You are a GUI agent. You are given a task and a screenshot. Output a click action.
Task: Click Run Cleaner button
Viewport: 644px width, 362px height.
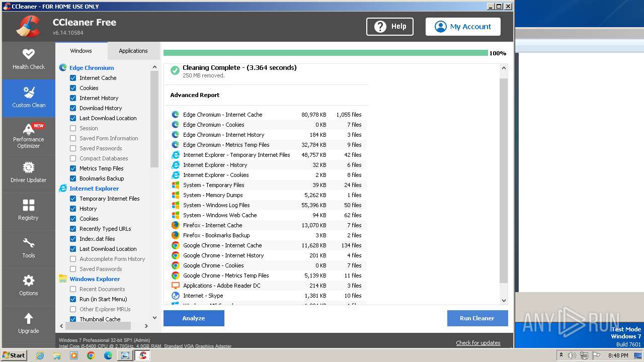[x=477, y=318]
